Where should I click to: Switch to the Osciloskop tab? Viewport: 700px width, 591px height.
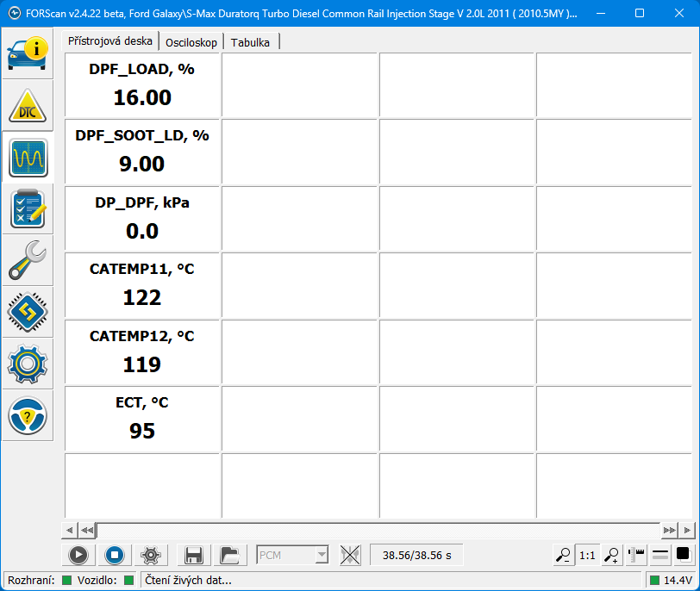click(191, 42)
